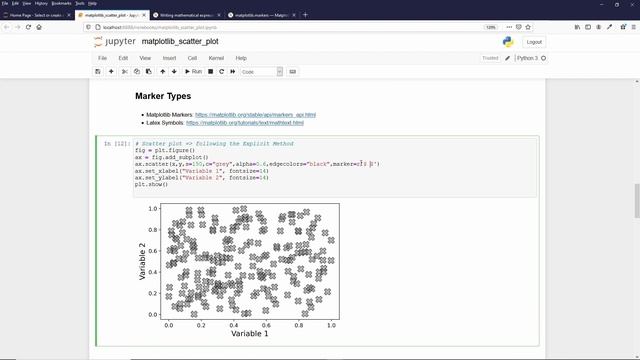Switch to the Home Page browser tab
The width and height of the screenshot is (640, 360).
point(37,15)
